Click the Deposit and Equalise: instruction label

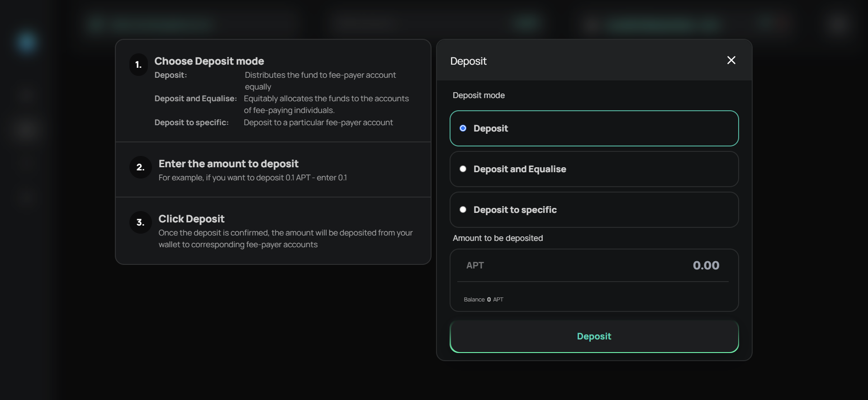pos(195,99)
